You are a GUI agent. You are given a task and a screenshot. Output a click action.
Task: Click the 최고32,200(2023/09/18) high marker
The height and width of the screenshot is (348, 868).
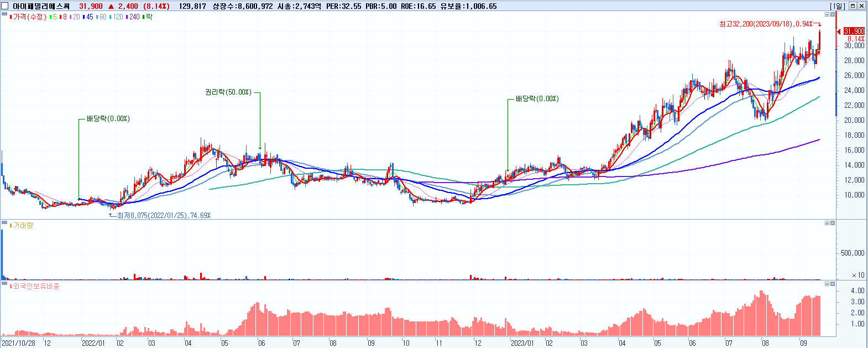tap(766, 24)
